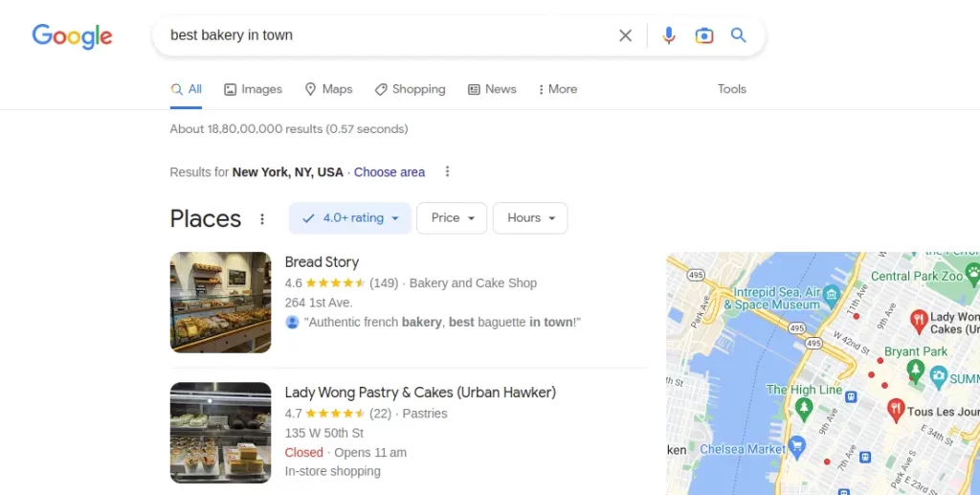This screenshot has height=495, width=980.
Task: Click the SUMMIT camera marker on map
Action: tap(938, 377)
